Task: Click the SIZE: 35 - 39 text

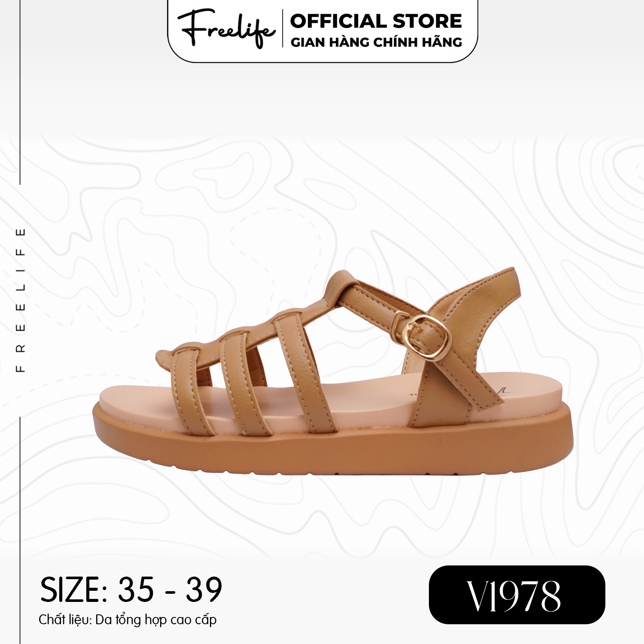Action: [x=131, y=589]
